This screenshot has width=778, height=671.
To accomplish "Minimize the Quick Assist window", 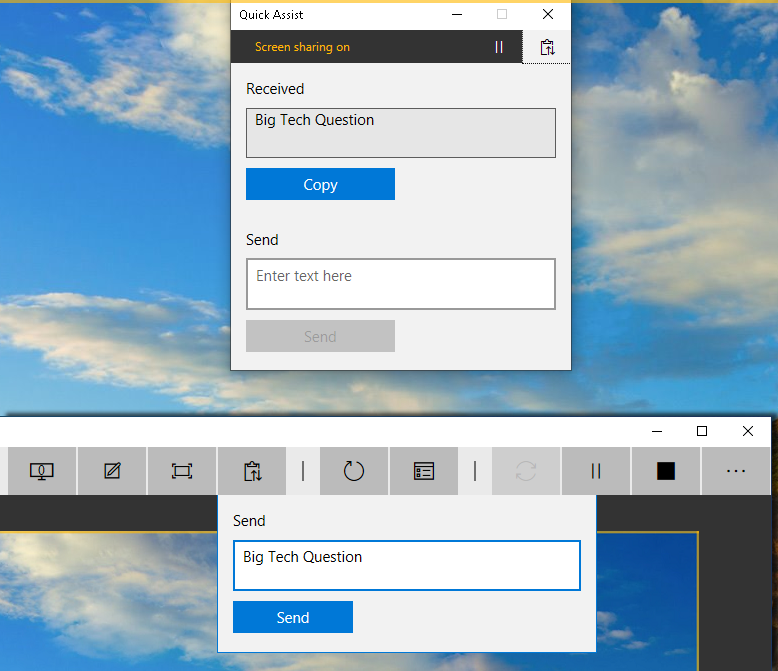I will pyautogui.click(x=457, y=15).
